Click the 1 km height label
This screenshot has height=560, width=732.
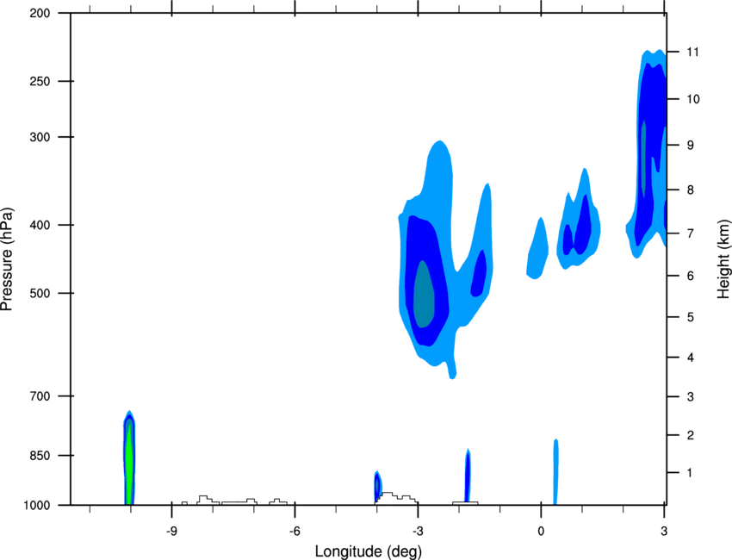(690, 473)
